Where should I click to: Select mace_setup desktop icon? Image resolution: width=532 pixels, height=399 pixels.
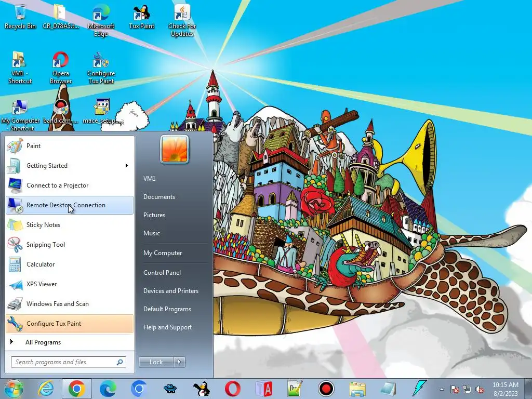pos(101,112)
